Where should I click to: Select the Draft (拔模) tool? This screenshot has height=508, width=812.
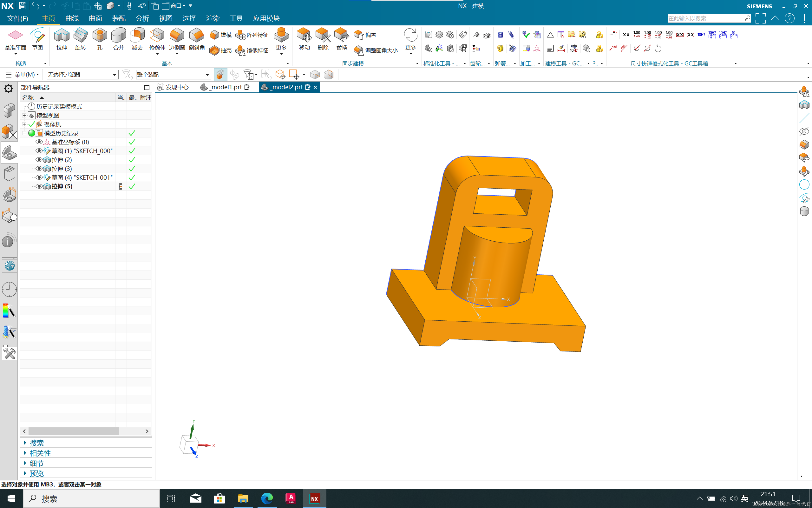coord(220,35)
